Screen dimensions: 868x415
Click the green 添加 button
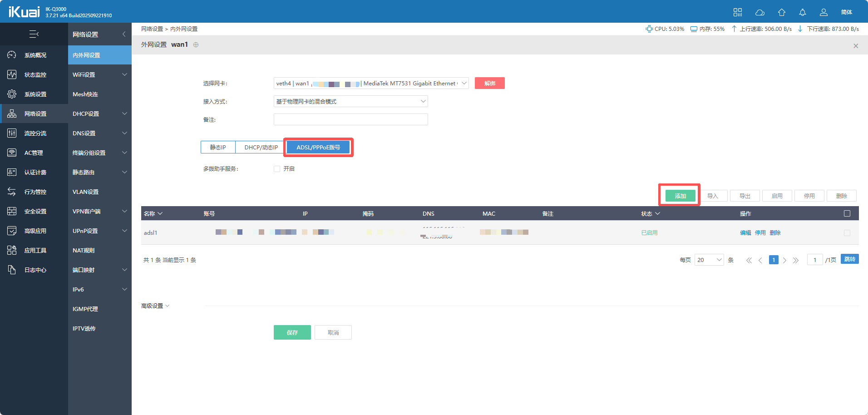[680, 196]
